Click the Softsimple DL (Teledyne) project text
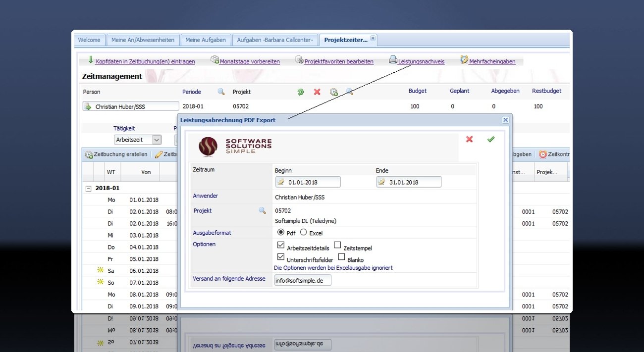This screenshot has width=644, height=352. (x=306, y=221)
